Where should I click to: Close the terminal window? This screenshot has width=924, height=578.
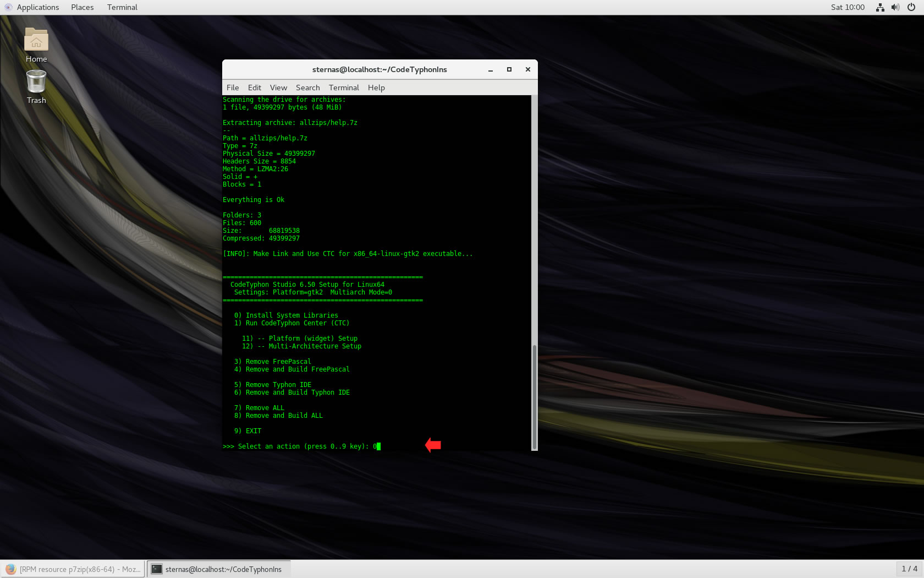528,69
